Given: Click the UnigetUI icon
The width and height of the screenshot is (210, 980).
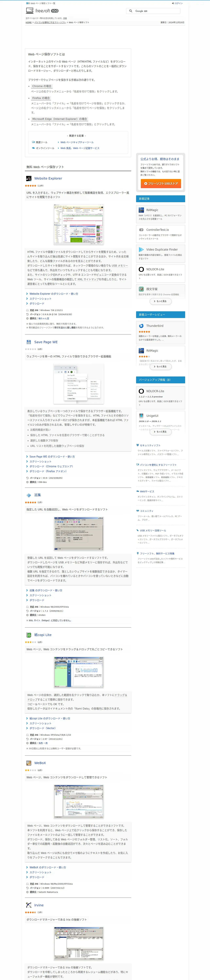Looking at the screenshot, I should [141, 416].
